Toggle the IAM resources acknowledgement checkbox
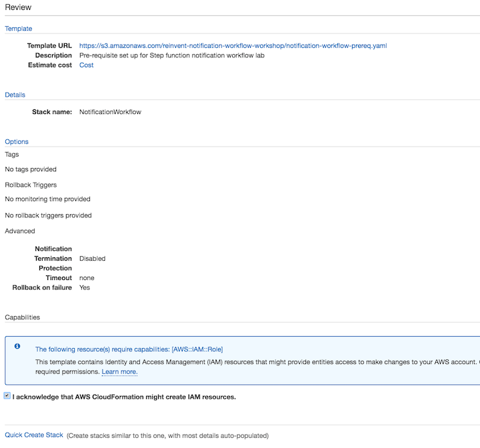Screen dimensions: 480x448 pyautogui.click(x=7, y=395)
